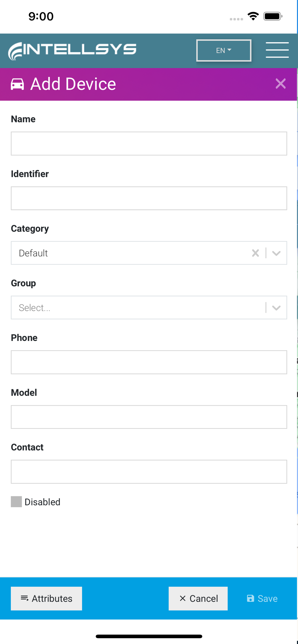
Task: Select the Phone text box
Action: 149,362
